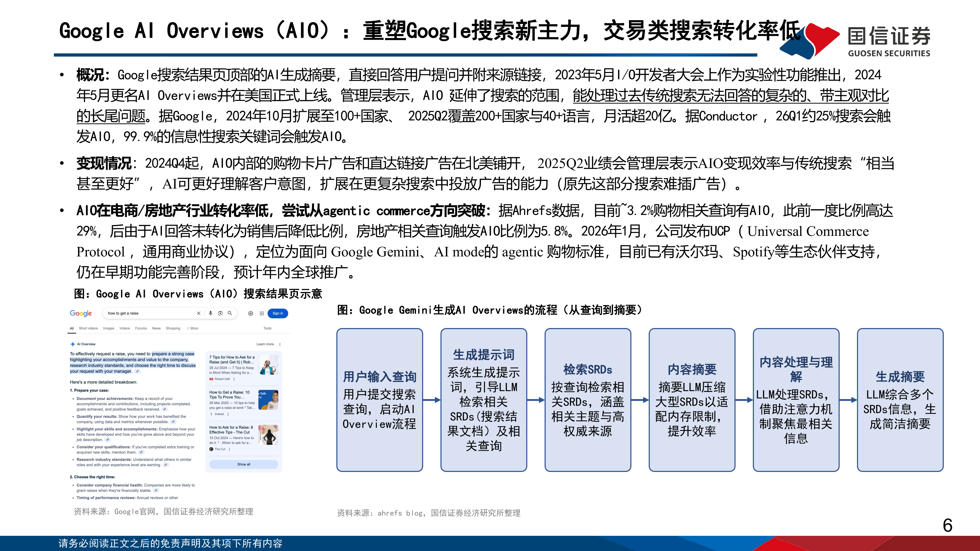Open Google quick settings gear icon

pos(250,313)
